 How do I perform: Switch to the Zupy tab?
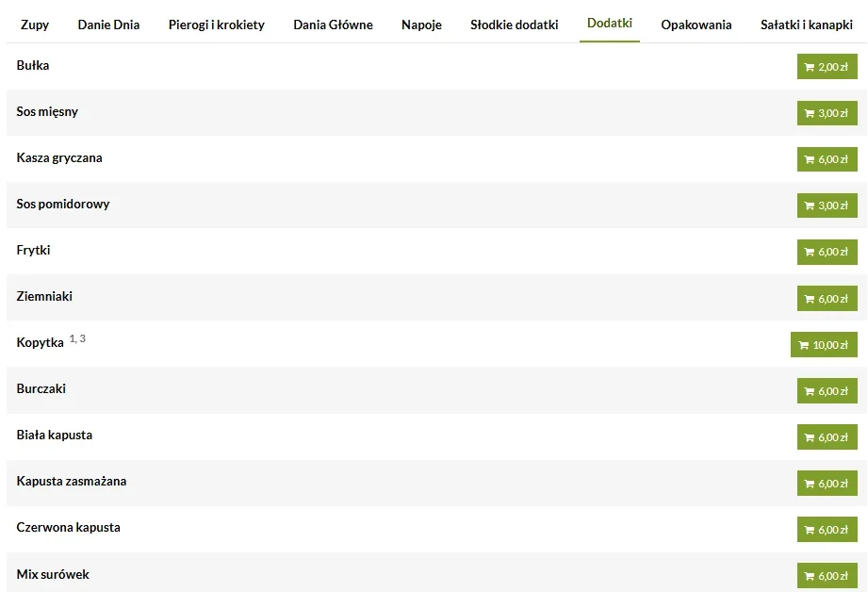tap(35, 25)
